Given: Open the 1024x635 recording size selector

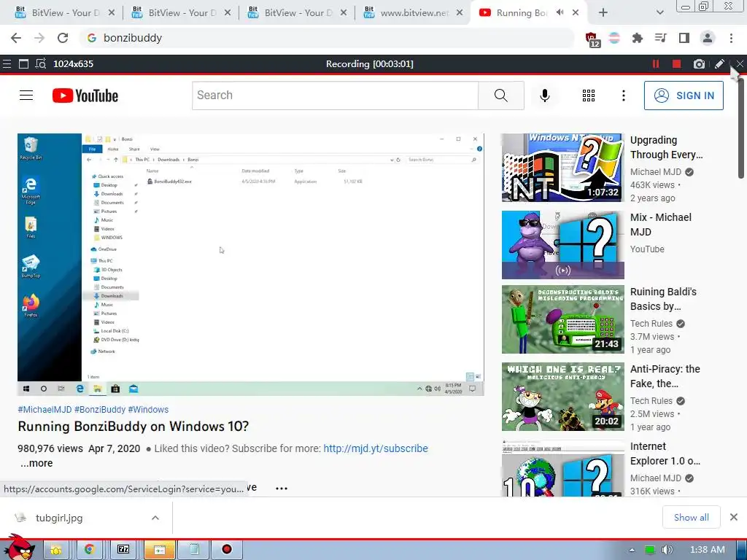Looking at the screenshot, I should (x=73, y=64).
